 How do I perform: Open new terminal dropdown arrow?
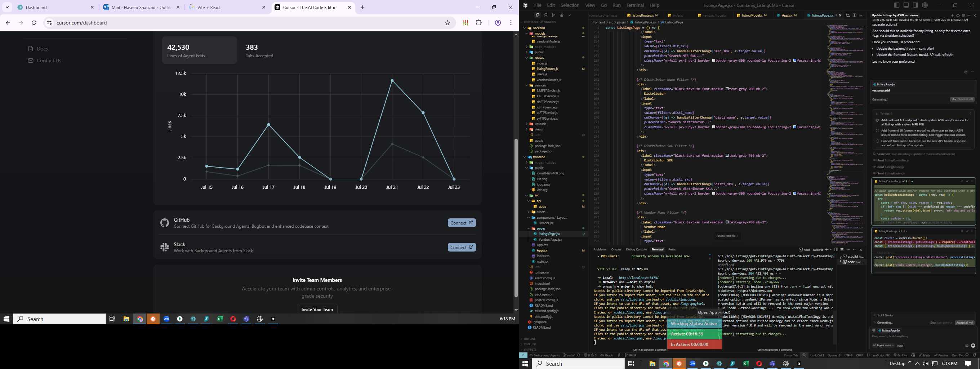830,250
